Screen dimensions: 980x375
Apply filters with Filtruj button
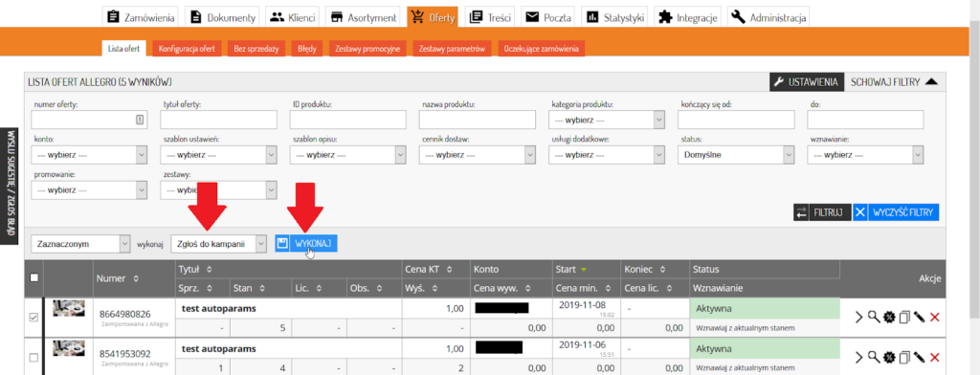[x=822, y=212]
